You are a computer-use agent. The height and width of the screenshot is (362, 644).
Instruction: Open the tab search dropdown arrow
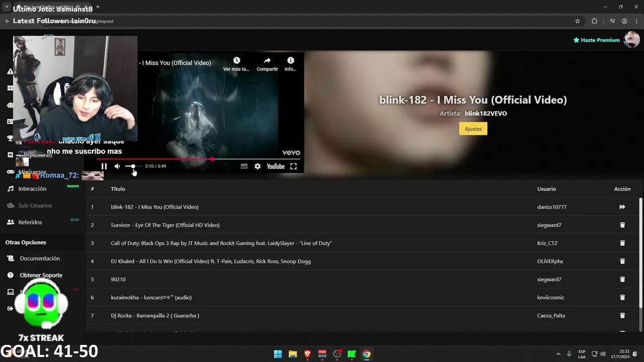[x=7, y=7]
